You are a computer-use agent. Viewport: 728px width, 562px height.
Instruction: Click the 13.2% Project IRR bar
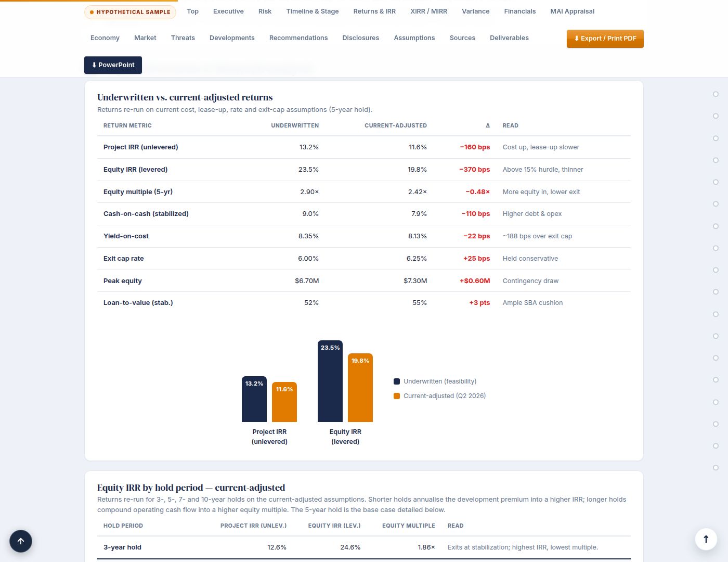(x=254, y=399)
